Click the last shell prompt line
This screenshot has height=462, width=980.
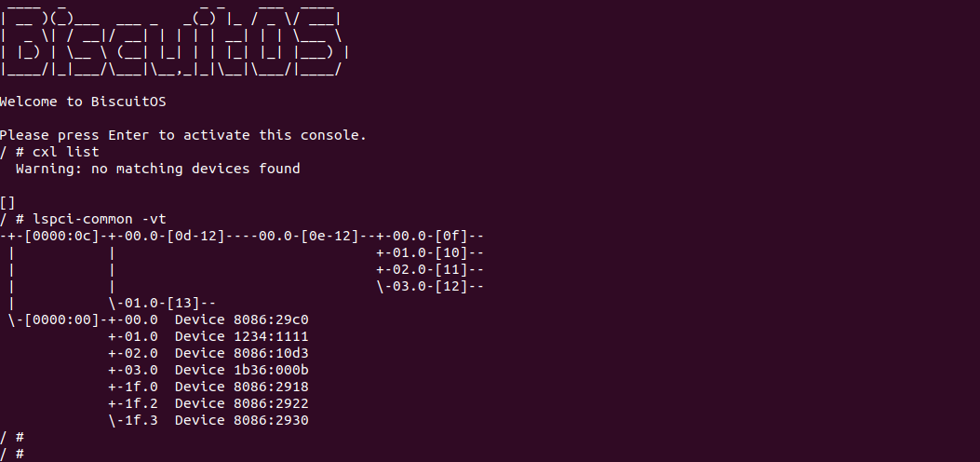(x=13, y=454)
